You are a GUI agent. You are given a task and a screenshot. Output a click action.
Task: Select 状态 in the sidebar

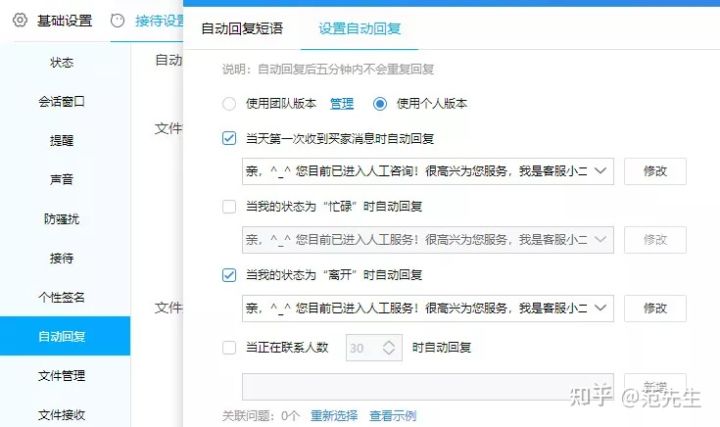[x=62, y=62]
